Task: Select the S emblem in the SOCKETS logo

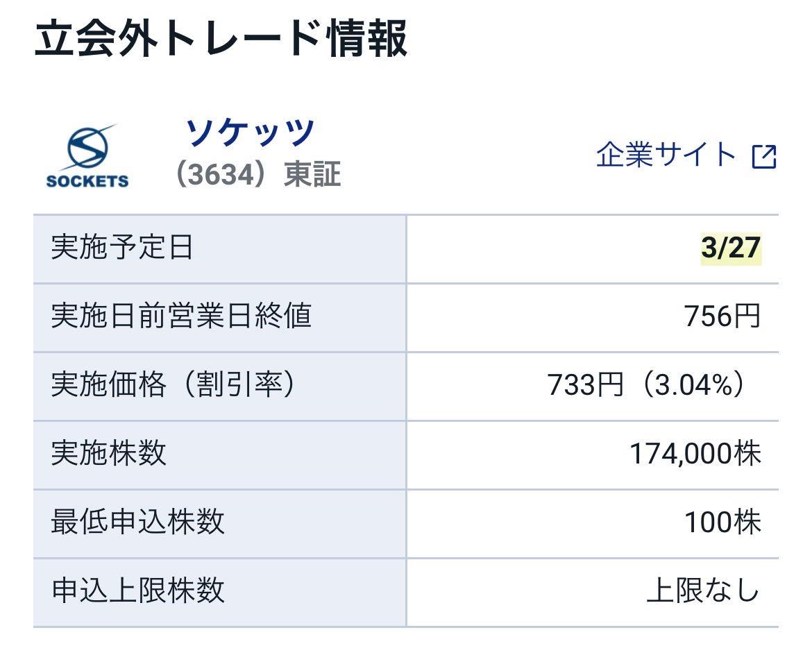Action: 87,147
